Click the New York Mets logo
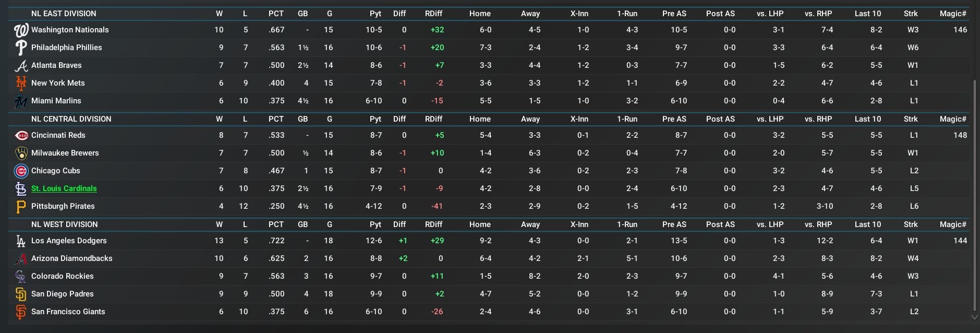Viewport: 980px width, 333px height. (21, 83)
